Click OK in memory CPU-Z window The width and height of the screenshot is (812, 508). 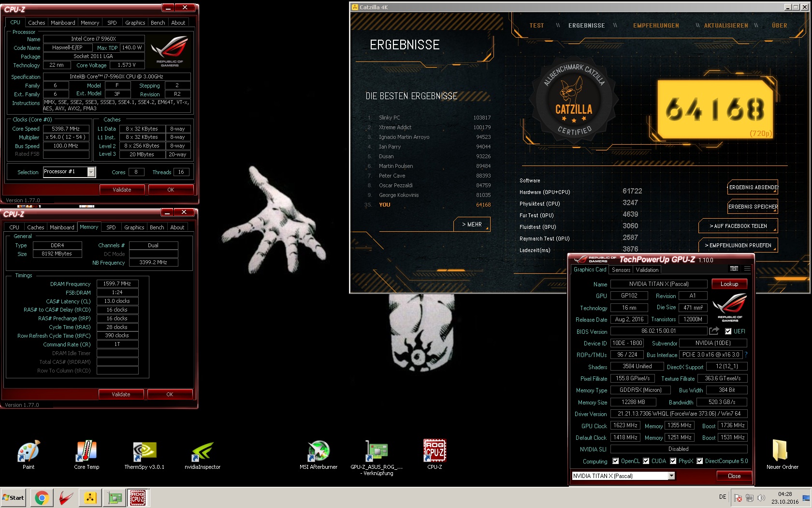click(170, 394)
